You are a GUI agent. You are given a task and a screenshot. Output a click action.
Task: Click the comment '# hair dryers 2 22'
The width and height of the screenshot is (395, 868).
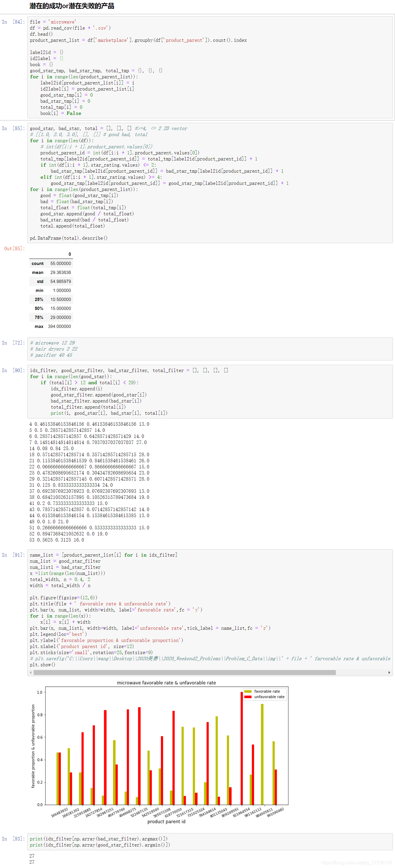point(54,349)
